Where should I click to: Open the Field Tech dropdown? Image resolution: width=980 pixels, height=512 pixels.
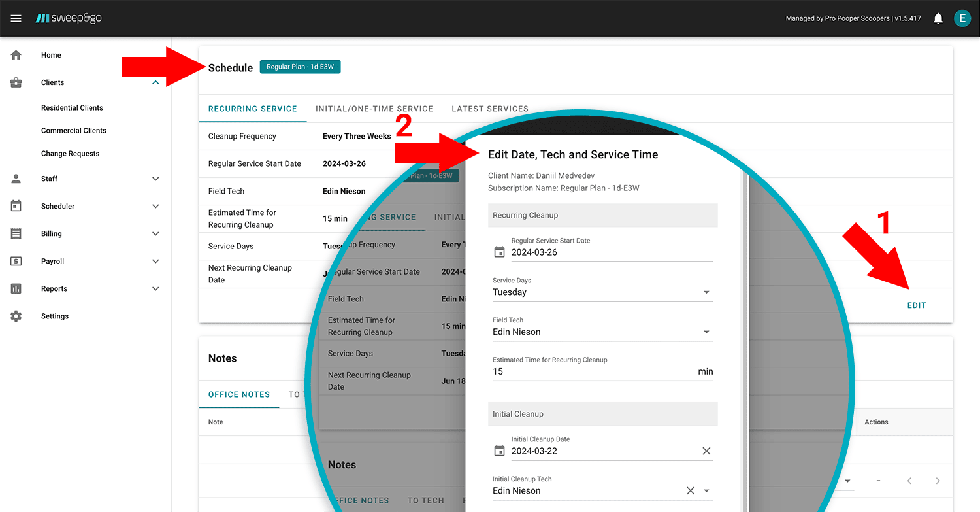(x=706, y=332)
